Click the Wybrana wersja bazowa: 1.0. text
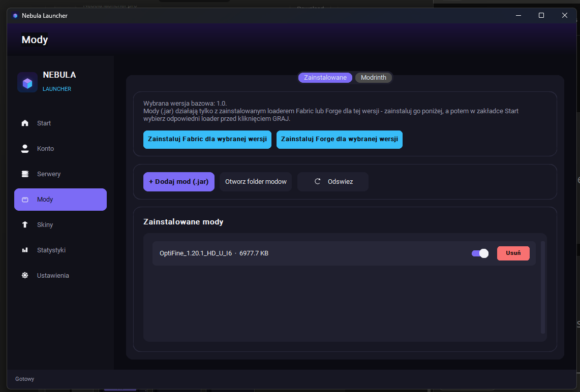This screenshot has width=580, height=392. [x=185, y=104]
